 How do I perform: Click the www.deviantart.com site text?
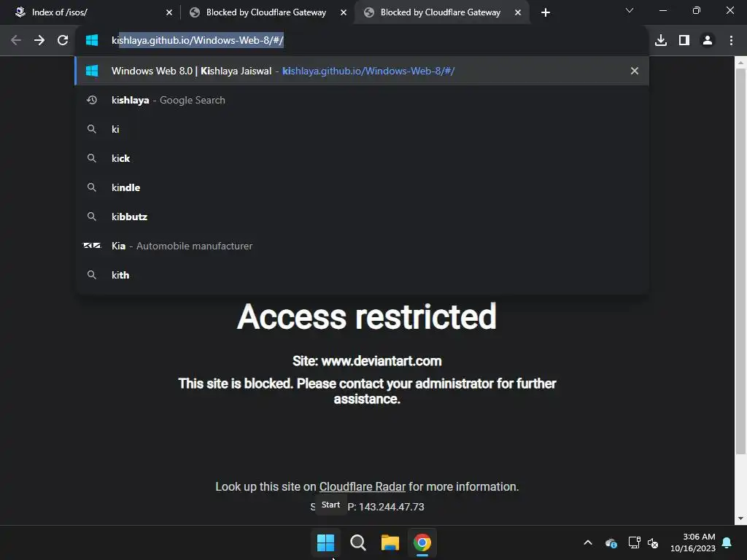(381, 361)
